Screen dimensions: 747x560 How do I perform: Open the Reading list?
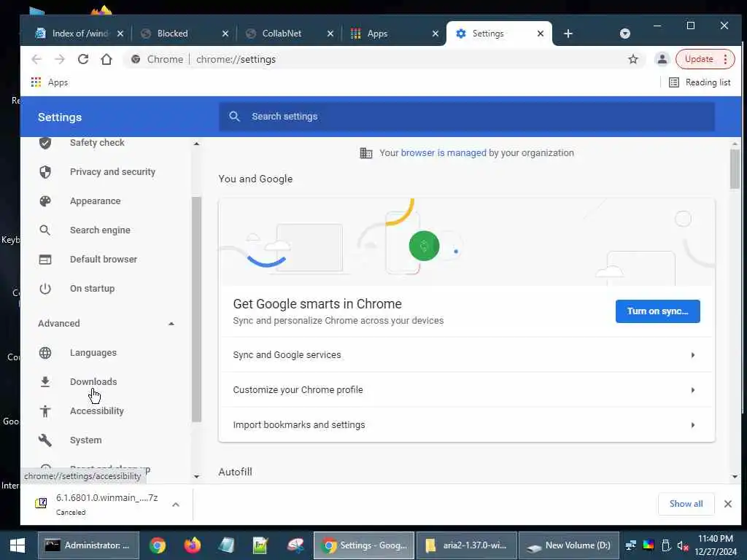(700, 82)
